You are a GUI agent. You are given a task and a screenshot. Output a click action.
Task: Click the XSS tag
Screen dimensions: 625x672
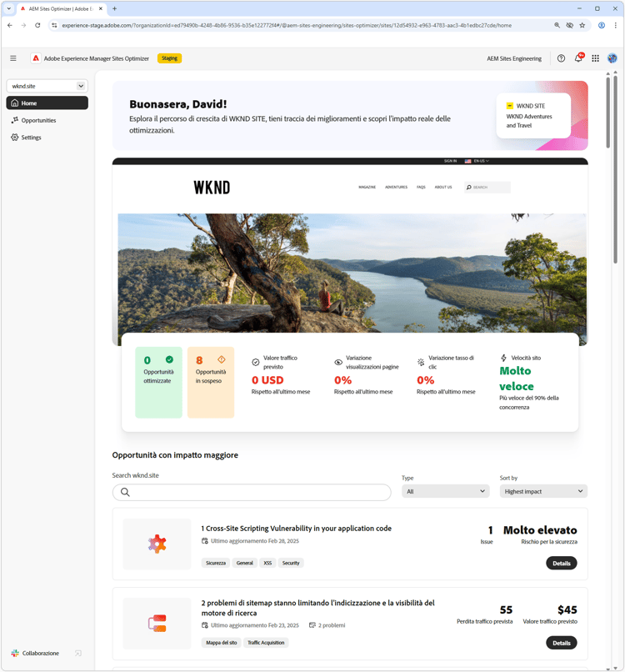267,563
